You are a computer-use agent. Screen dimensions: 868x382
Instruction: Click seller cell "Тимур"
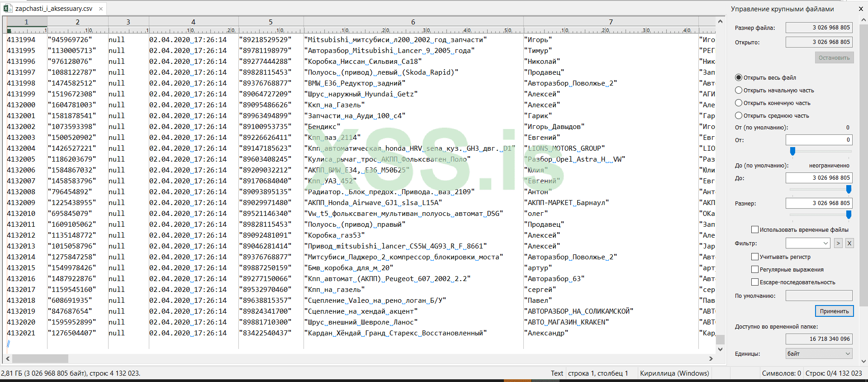pos(538,51)
